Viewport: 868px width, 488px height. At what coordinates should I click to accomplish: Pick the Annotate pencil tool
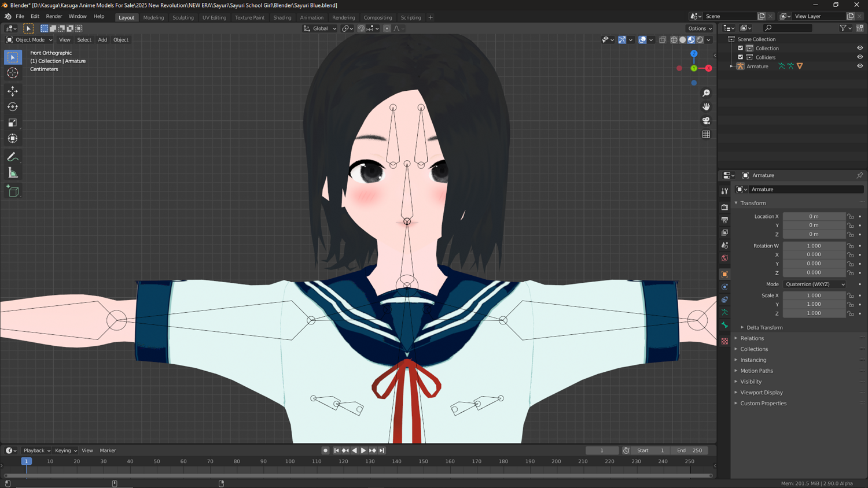(13, 157)
